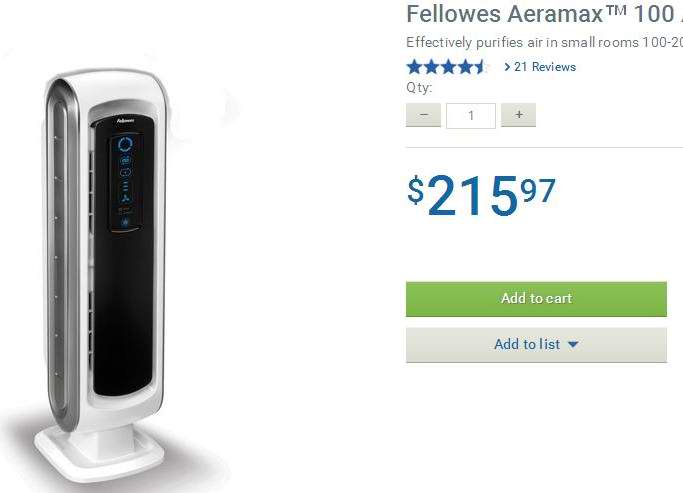
Task: Select the first rating star
Action: pos(414,67)
